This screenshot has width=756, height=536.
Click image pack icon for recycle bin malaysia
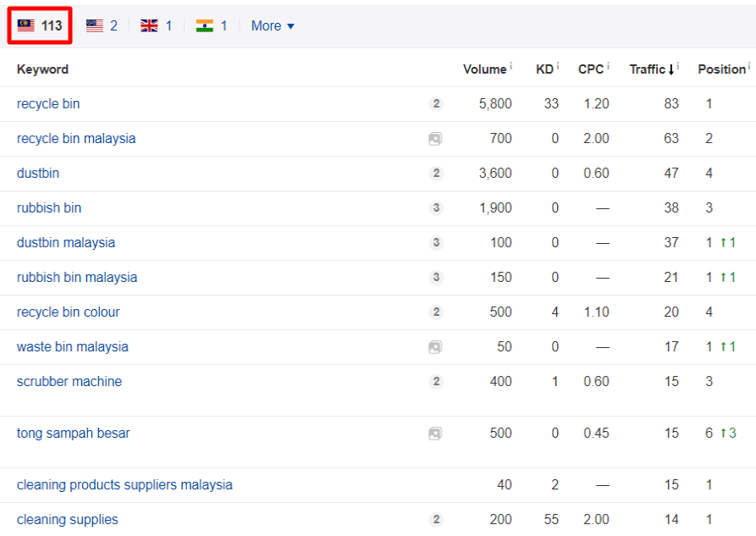435,139
